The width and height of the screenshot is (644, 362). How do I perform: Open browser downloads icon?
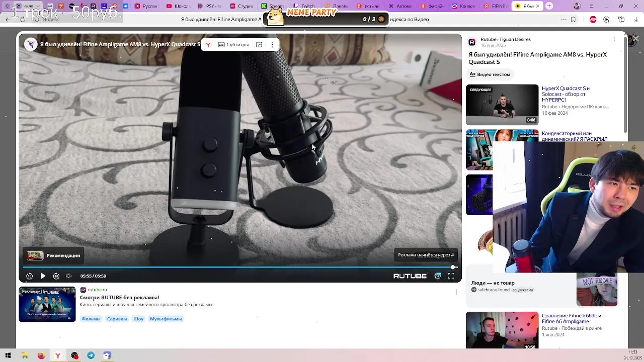pos(636,20)
